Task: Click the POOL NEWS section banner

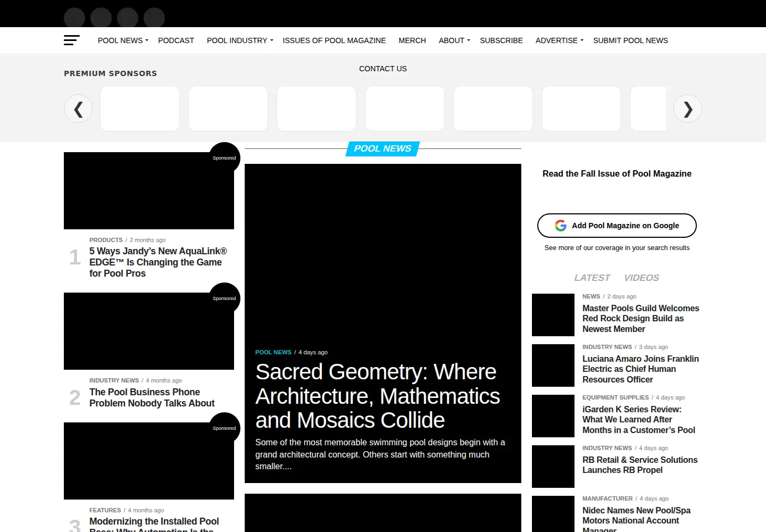Action: pyautogui.click(x=383, y=149)
